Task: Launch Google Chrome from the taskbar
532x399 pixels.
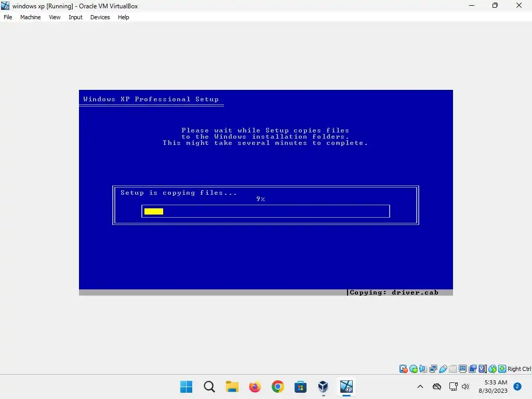Action: point(277,387)
